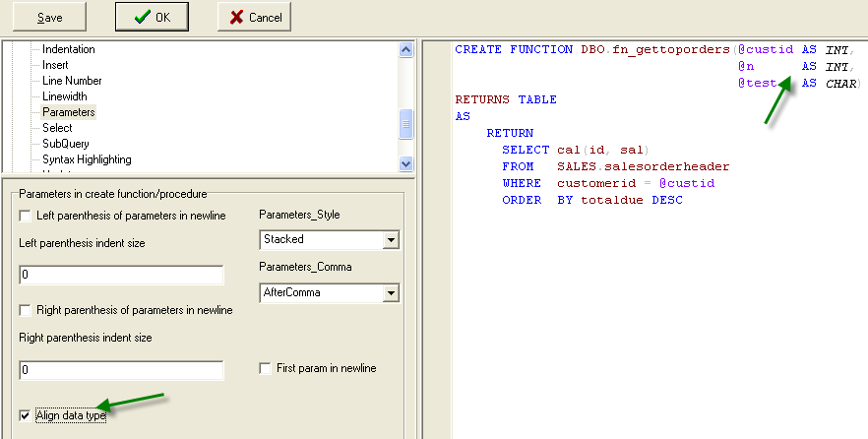Click SALES.salesorderheader in the preview
The width and height of the screenshot is (868, 439).
coord(644,166)
